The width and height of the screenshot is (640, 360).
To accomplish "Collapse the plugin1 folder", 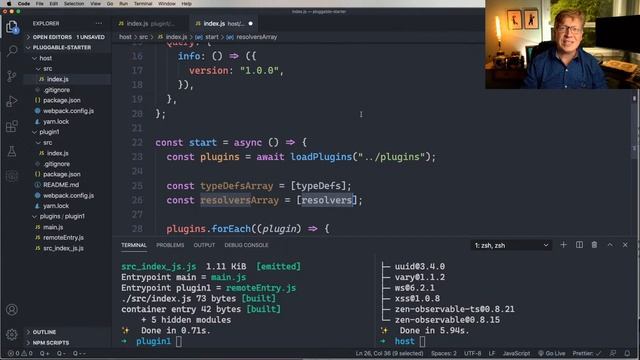I will (x=49, y=132).
